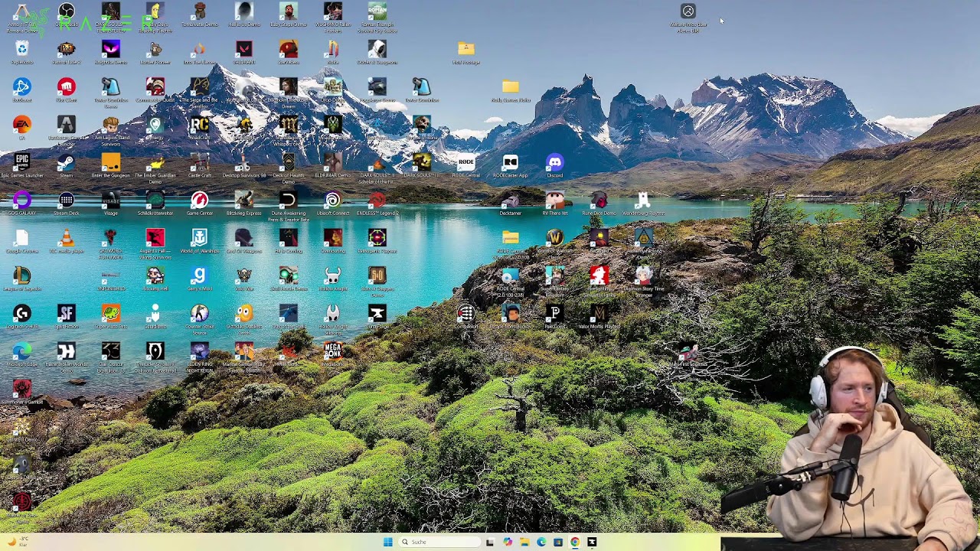This screenshot has height=551, width=980.
Task: Select the Super Auto Pets icon
Action: point(111,312)
